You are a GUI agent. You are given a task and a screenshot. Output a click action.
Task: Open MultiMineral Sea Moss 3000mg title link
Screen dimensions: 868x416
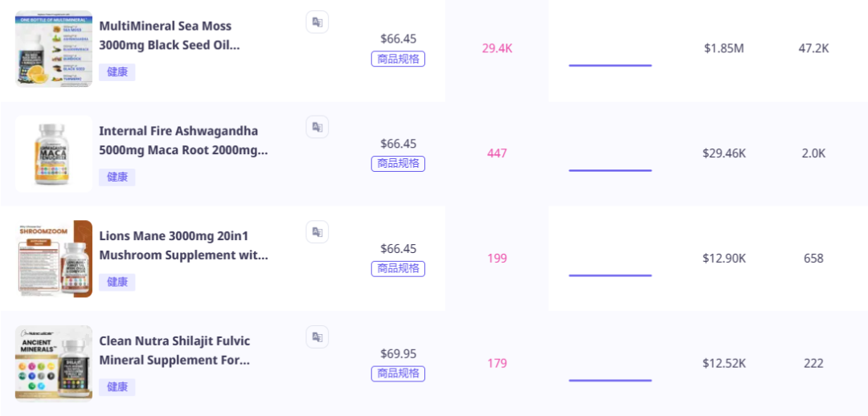pos(170,35)
